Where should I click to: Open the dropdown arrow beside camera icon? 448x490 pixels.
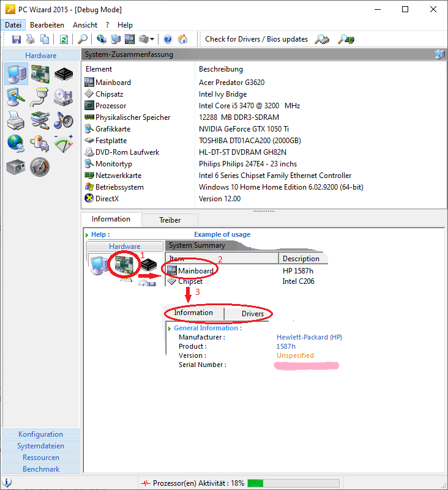pyautogui.click(x=152, y=39)
